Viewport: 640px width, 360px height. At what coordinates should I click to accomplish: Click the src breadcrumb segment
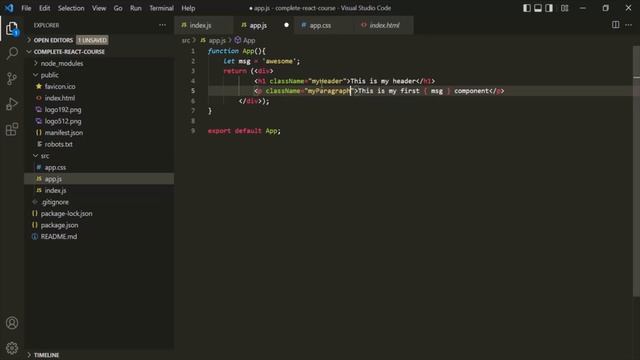coord(186,40)
